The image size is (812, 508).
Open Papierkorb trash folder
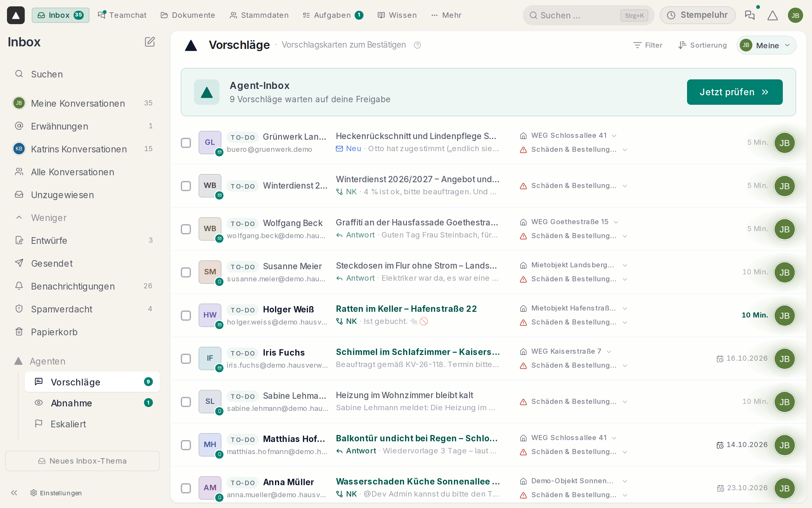83,332
